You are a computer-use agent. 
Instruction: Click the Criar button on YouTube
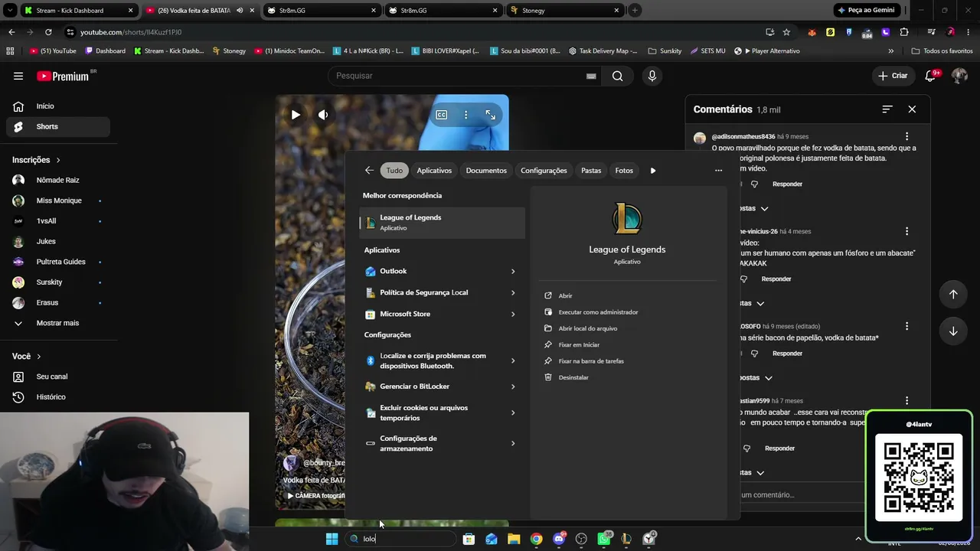[893, 76]
